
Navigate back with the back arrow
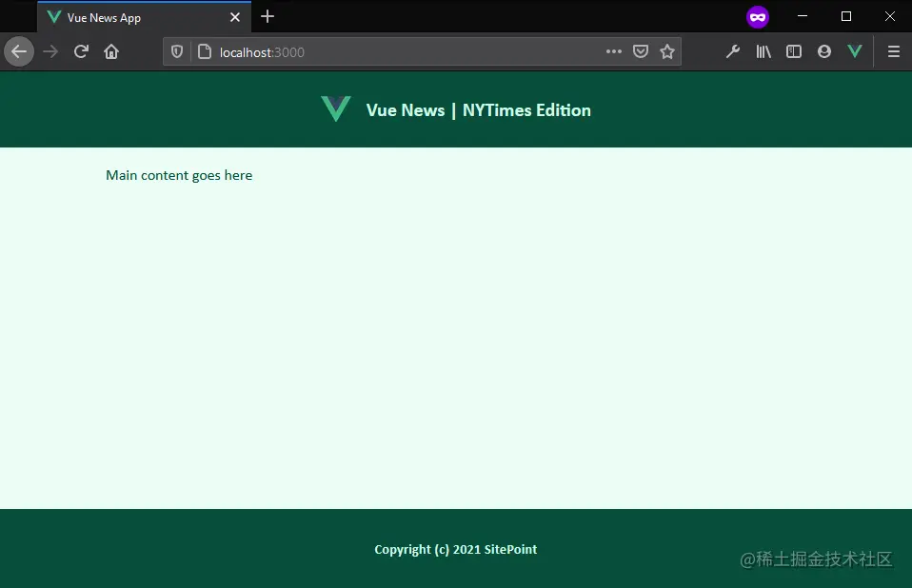tap(19, 51)
